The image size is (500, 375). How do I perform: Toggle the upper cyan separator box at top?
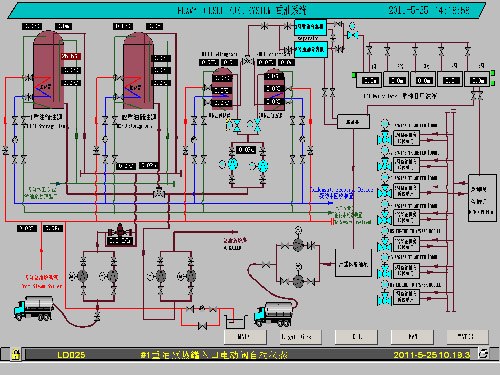310,27
